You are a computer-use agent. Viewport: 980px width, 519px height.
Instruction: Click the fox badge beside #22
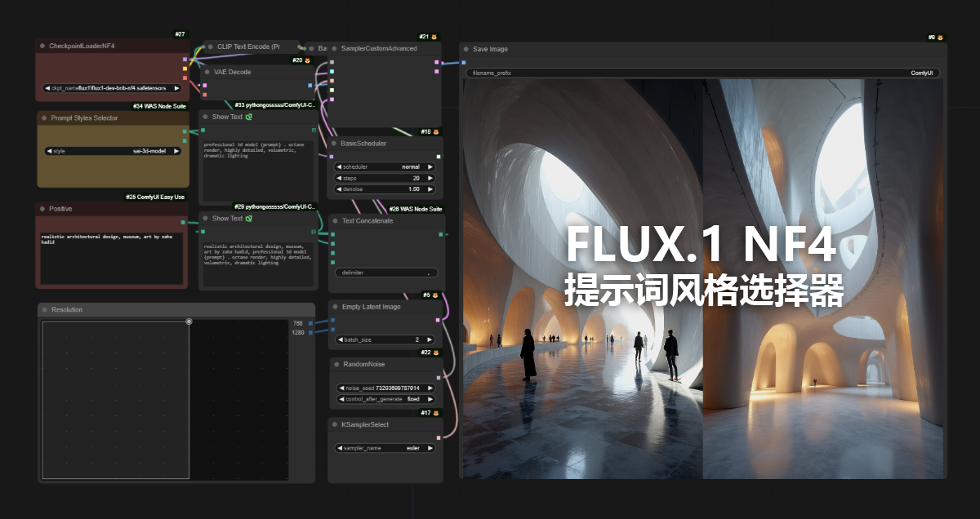pos(436,353)
